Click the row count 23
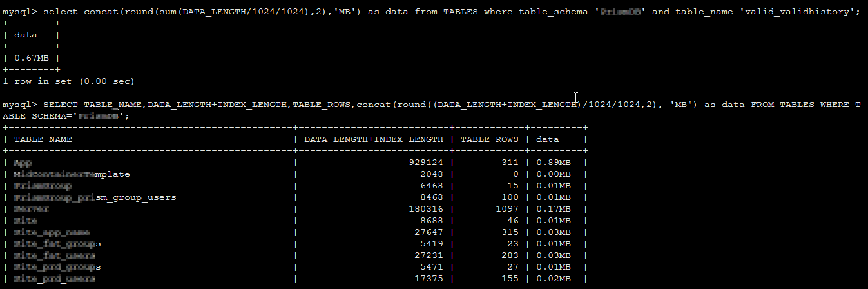Screen dimensions: 868x289 [513, 244]
